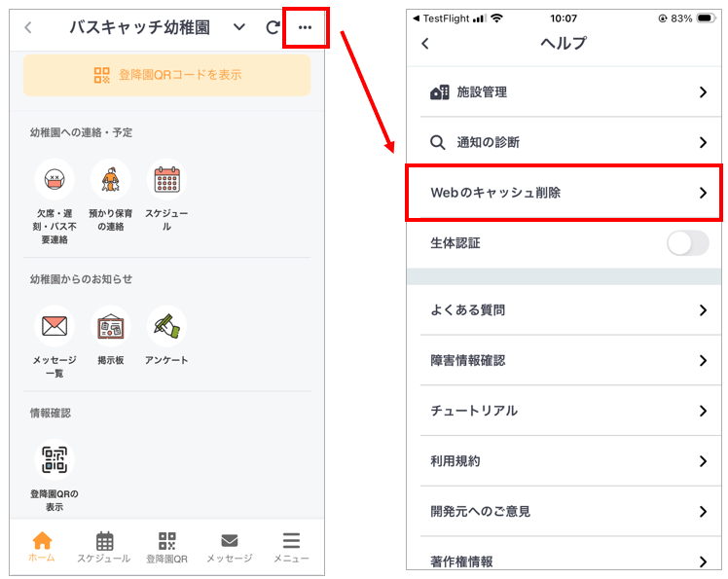
Task: Open スケジュール calendar icon in grid
Action: click(x=166, y=179)
